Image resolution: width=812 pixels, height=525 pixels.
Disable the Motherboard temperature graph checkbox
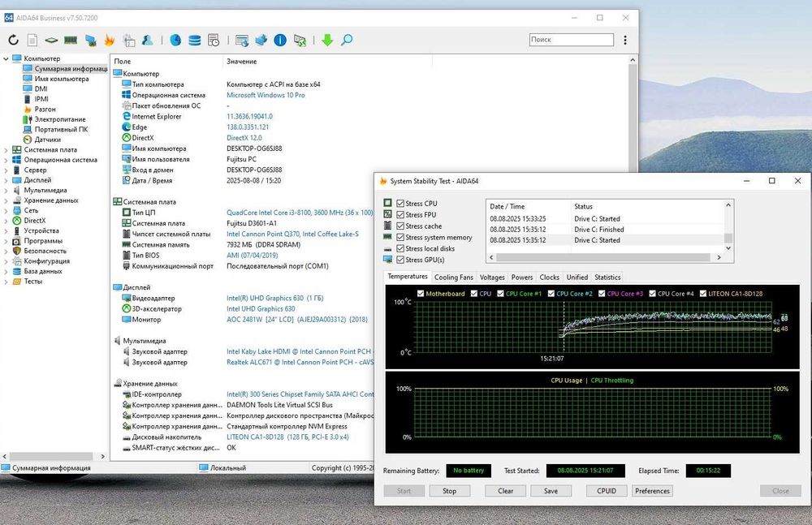(420, 294)
